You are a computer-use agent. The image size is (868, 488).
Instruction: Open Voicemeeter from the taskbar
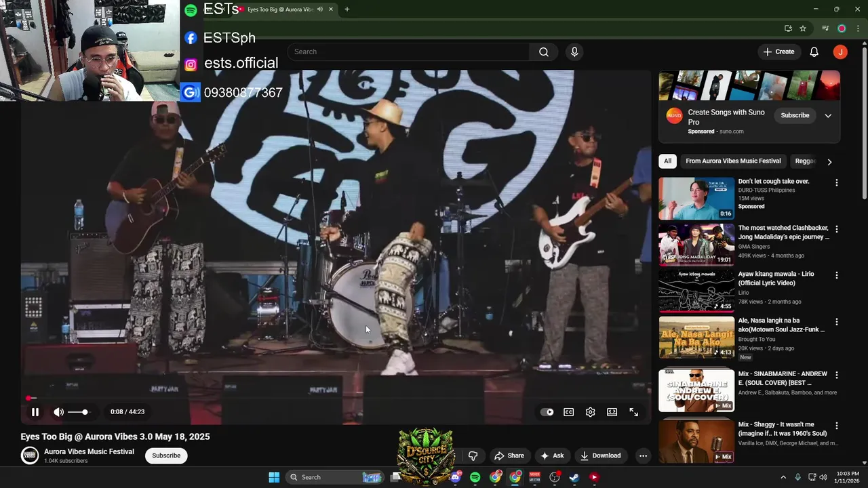[534, 477]
